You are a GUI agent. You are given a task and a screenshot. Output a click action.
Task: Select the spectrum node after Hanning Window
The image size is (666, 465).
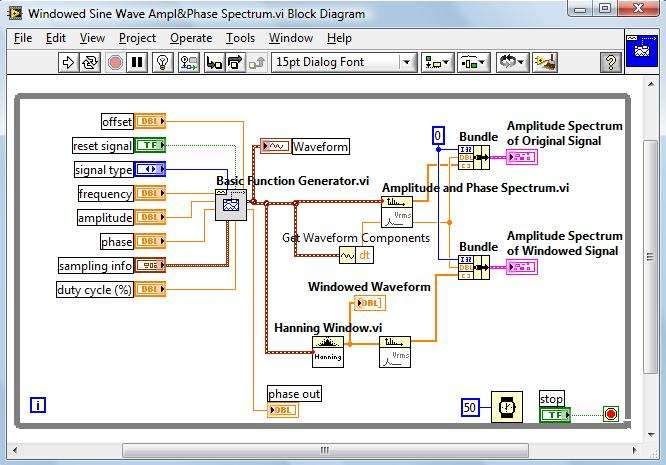[x=395, y=352]
